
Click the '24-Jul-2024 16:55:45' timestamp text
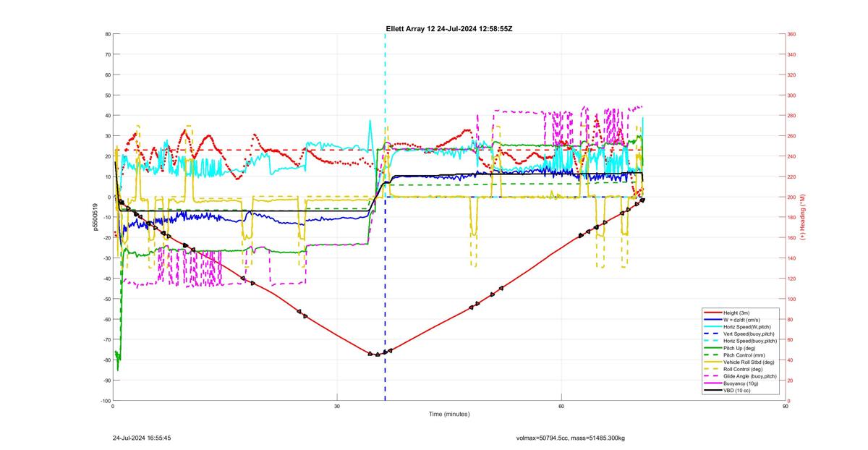pos(142,438)
